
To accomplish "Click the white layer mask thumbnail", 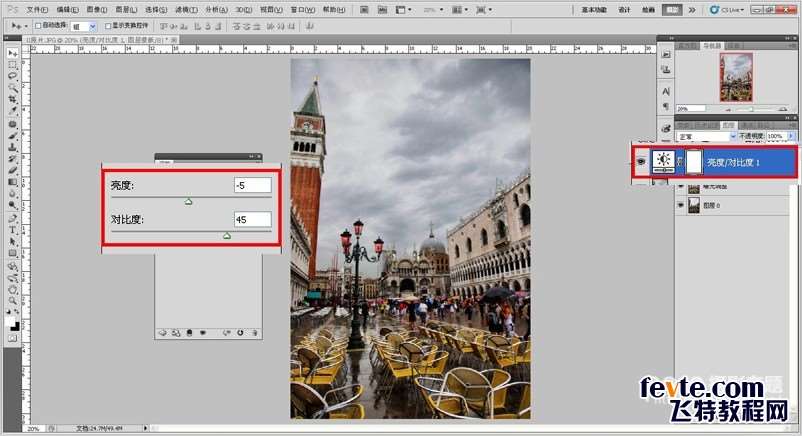I will (x=694, y=162).
